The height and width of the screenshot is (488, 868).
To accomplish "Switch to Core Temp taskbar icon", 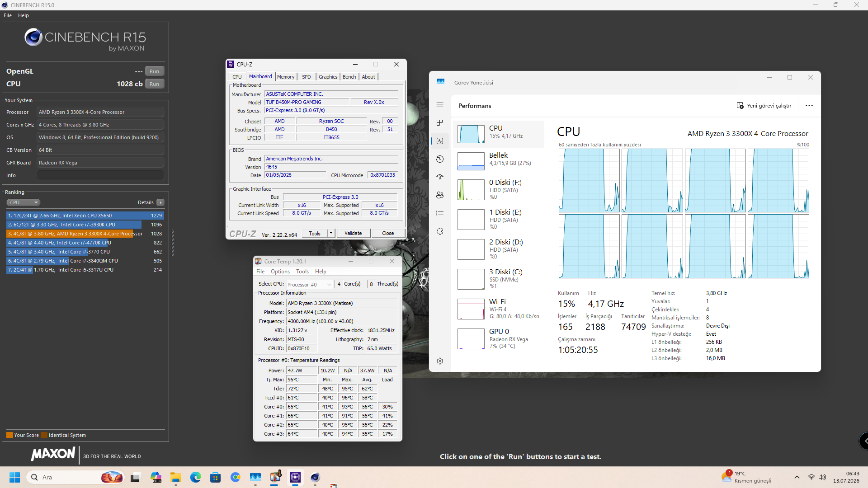I will [275, 477].
